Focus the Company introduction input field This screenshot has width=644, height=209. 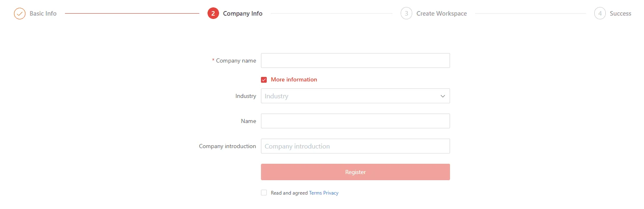point(355,146)
